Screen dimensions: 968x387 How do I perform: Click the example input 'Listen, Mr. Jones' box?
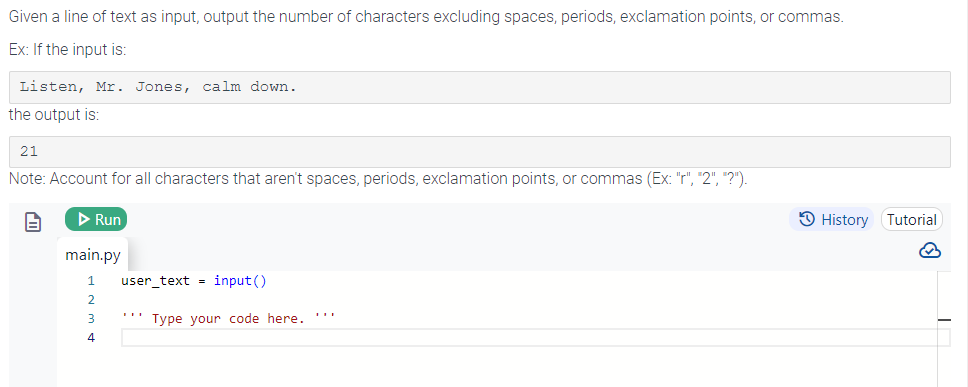pyautogui.click(x=479, y=87)
